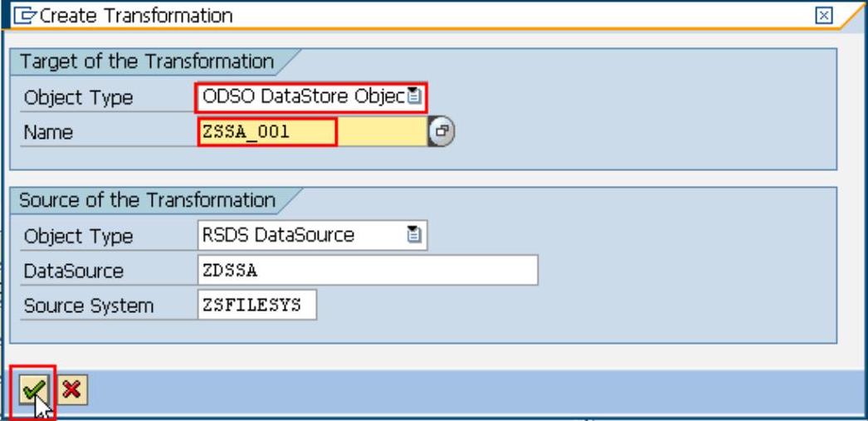Click the Source of the Transformation group header
Screen dimensions: 868x421
pyautogui.click(x=147, y=200)
